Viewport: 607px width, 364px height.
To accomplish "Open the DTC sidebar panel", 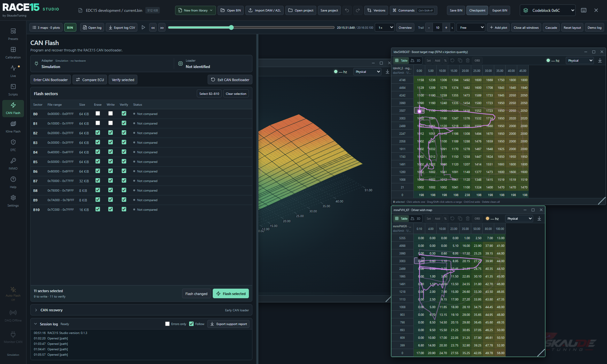I will click(x=13, y=145).
